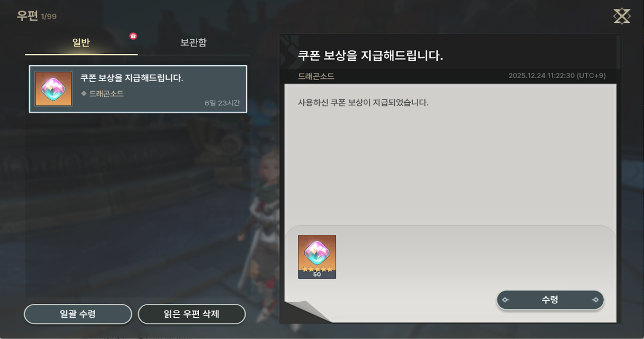
Task: Close the mail window with X icon
Action: (622, 16)
